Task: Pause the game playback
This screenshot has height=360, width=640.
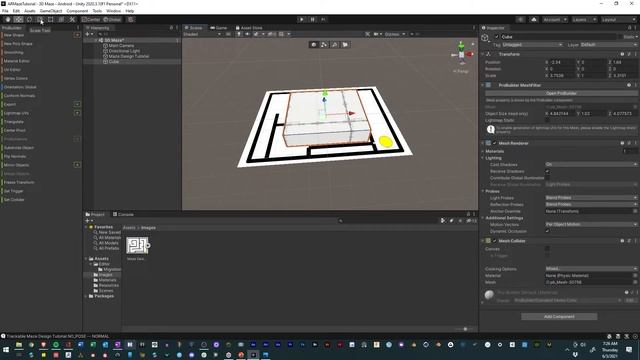Action: [313, 19]
